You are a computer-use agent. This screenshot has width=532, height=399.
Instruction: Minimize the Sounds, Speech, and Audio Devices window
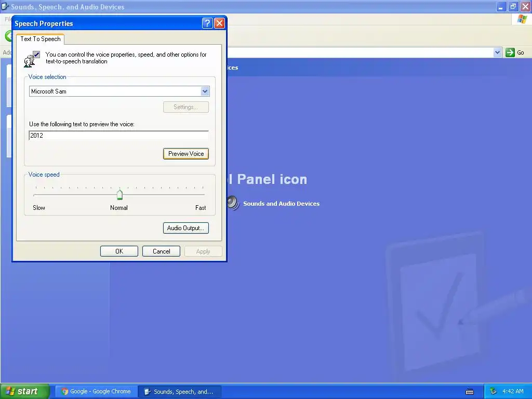click(x=501, y=6)
